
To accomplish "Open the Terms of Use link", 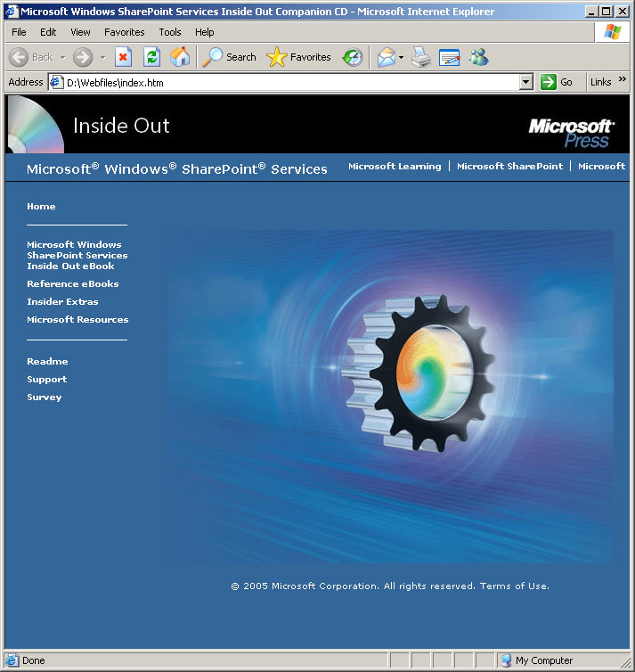I will [514, 586].
